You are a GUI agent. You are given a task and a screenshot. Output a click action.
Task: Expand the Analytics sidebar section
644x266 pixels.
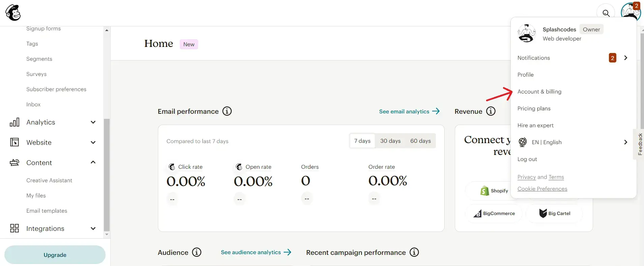93,122
